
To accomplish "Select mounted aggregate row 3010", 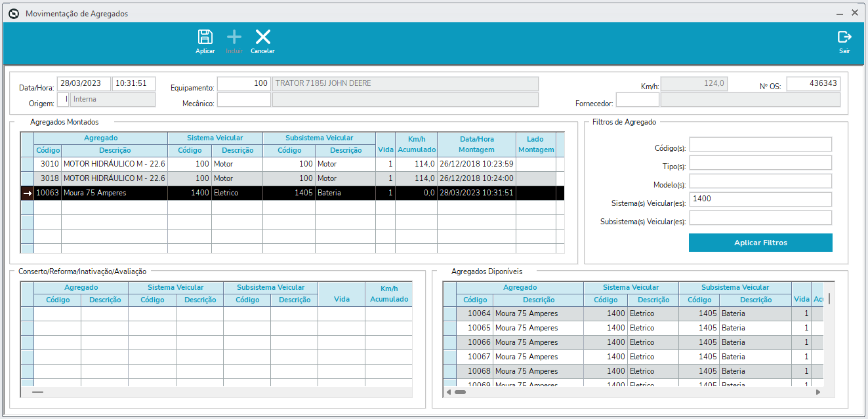I will coord(292,164).
